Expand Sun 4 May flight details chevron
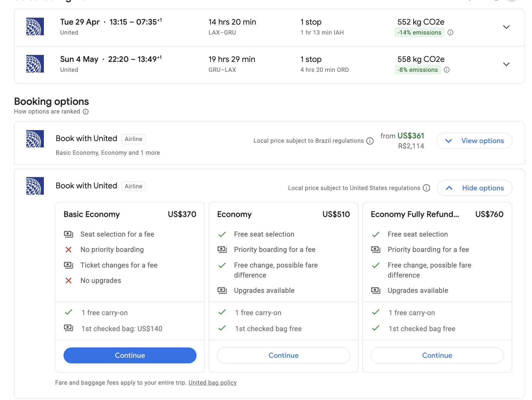532x400 pixels. [506, 65]
